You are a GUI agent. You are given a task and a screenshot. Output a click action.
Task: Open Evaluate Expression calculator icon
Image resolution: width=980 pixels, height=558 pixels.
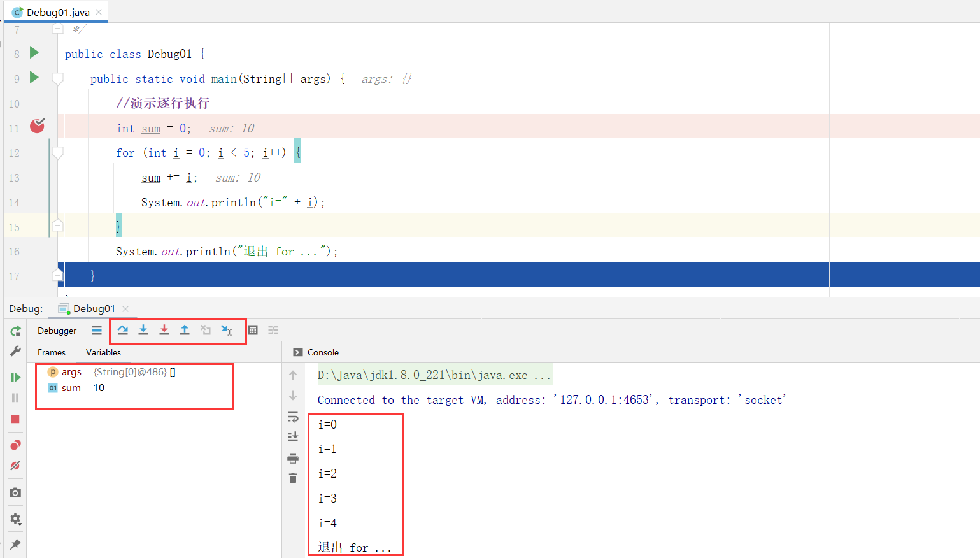click(x=253, y=330)
